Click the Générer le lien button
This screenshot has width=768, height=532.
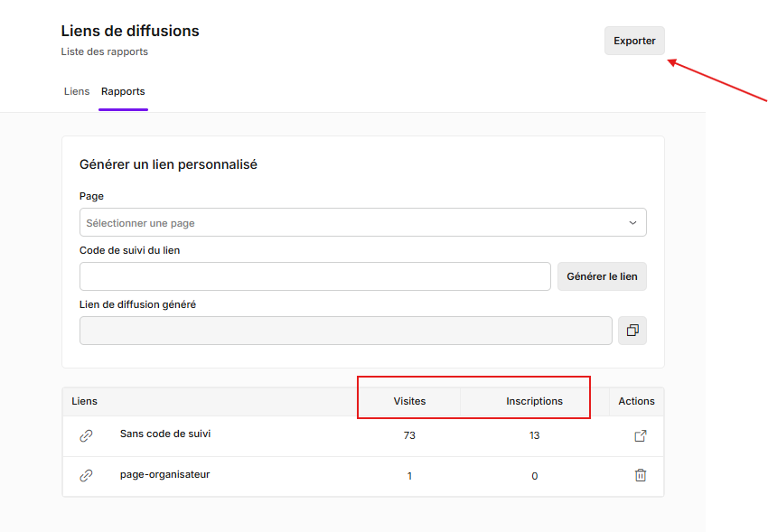602,276
